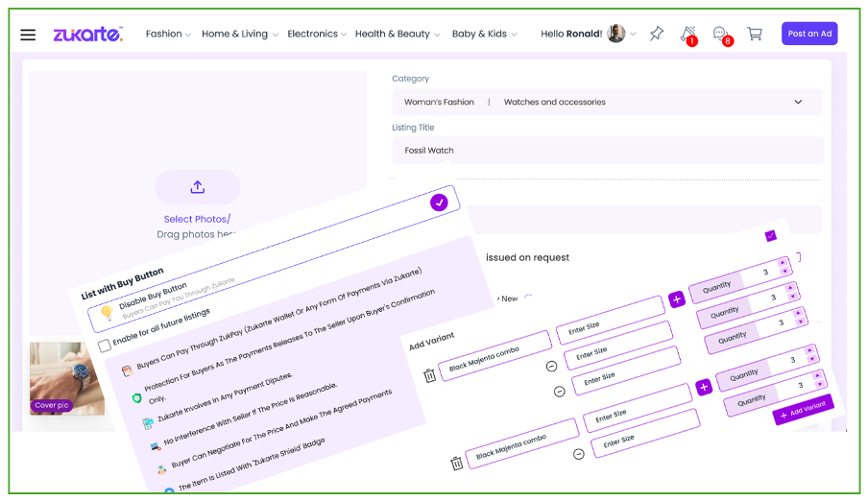Viewport: 868px width, 501px height.
Task: Click the Listing Title field Fossil Watch
Action: [608, 151]
